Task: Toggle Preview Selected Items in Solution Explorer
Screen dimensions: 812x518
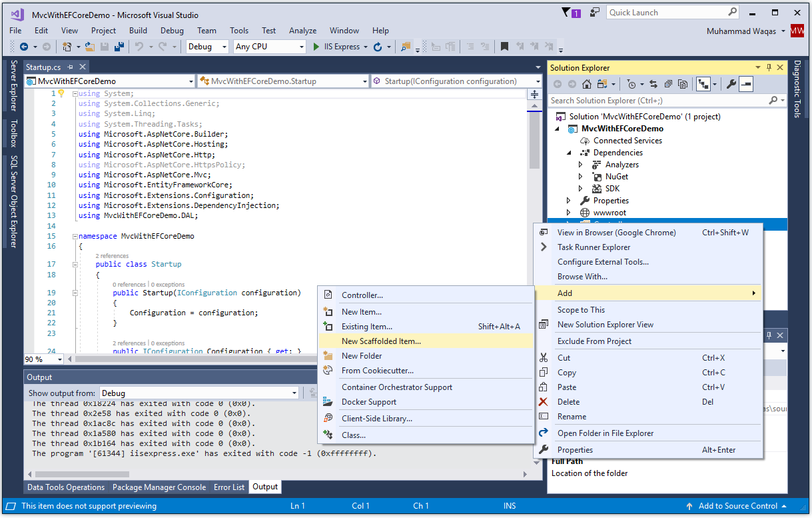Action: point(746,84)
